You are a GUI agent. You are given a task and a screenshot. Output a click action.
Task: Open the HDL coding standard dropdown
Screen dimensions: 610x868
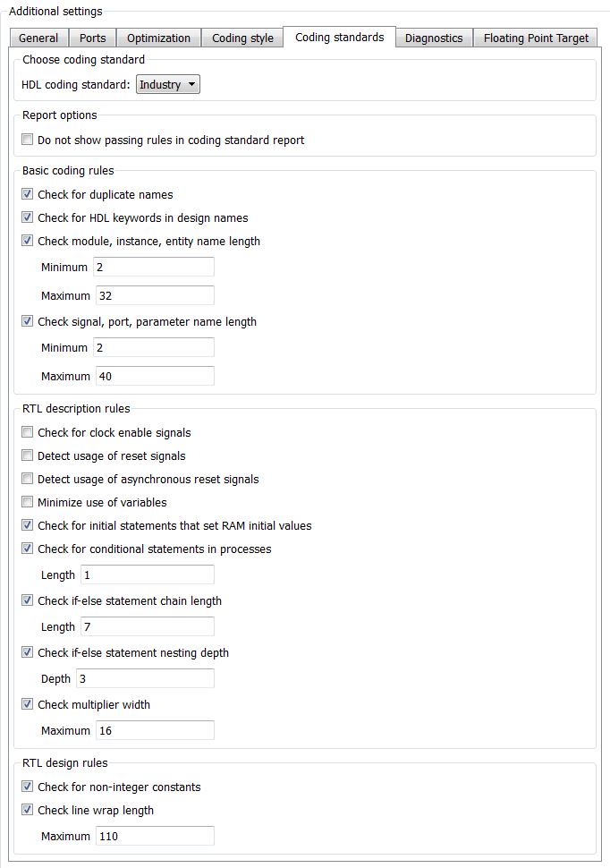click(x=167, y=85)
